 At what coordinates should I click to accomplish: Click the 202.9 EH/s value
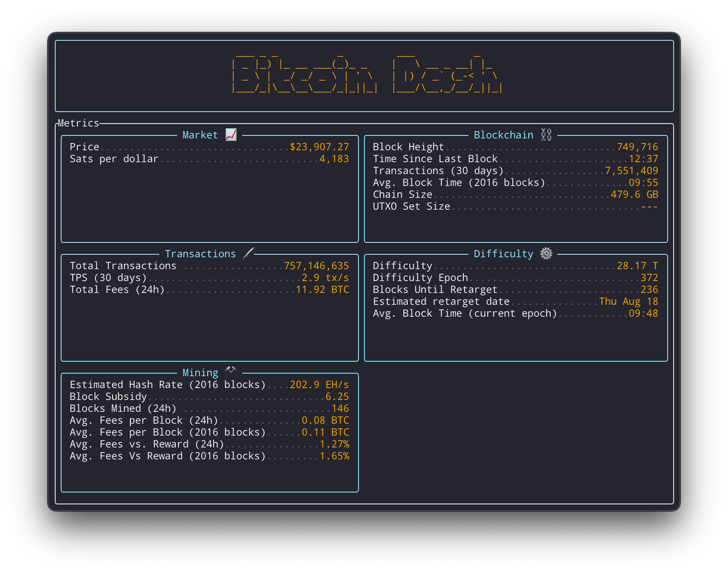coord(319,385)
